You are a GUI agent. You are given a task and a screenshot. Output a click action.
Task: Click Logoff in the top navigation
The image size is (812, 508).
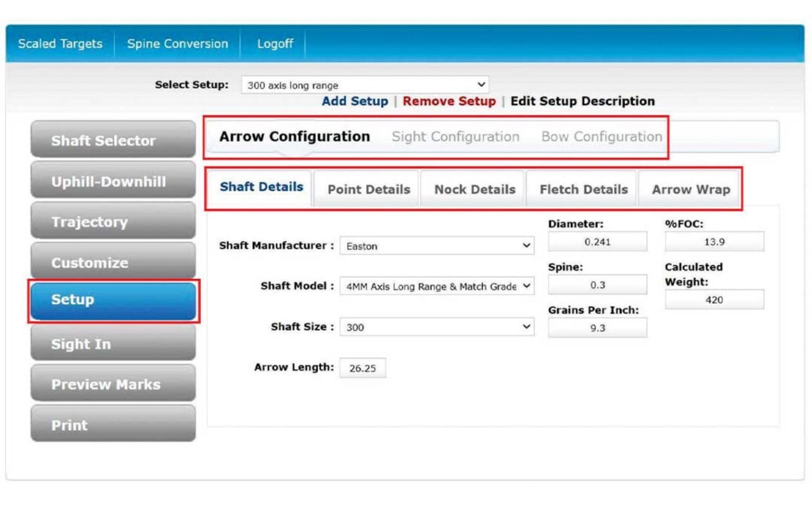(274, 43)
